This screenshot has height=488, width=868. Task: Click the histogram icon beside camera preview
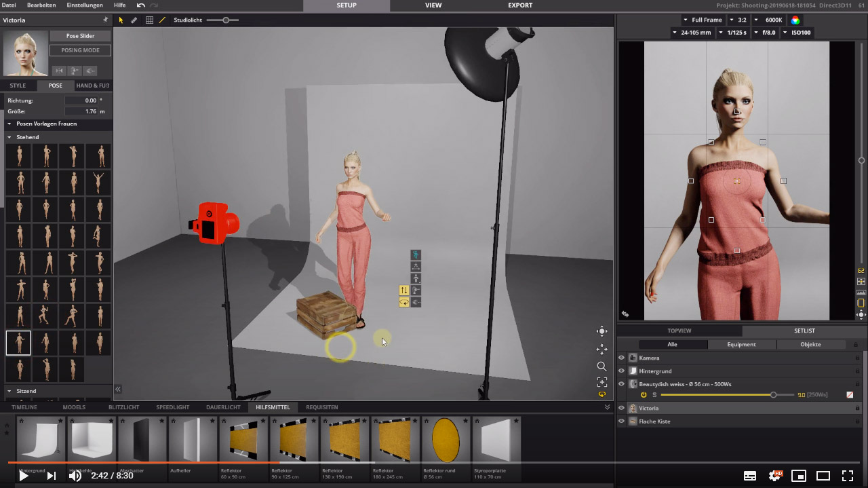tap(861, 292)
